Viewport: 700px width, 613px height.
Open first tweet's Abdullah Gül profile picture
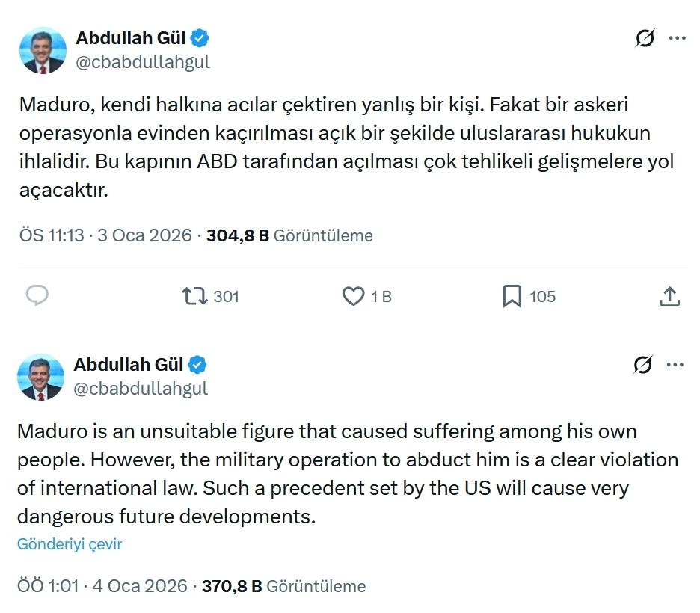click(42, 50)
